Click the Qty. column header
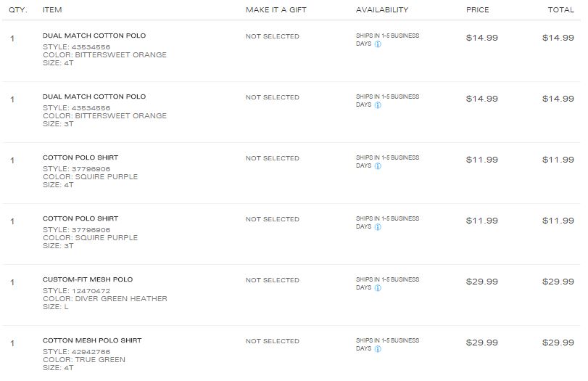 click(18, 10)
